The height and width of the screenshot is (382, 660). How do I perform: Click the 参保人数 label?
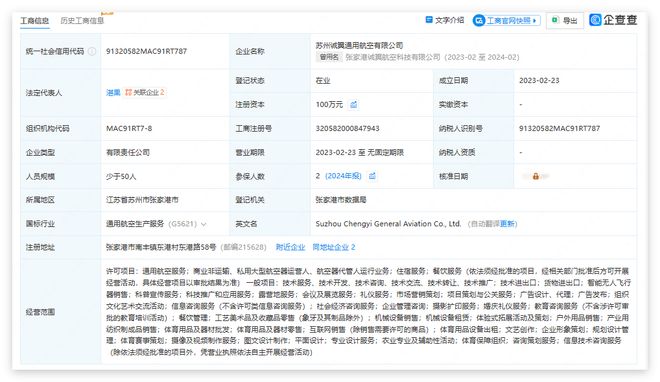pyautogui.click(x=250, y=176)
